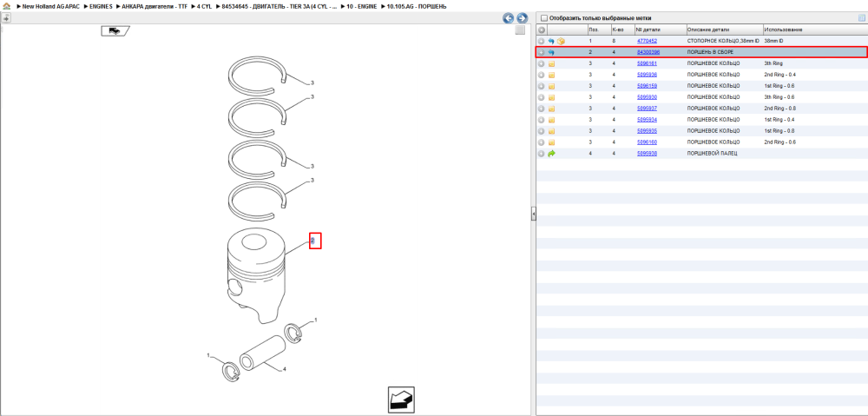
Task: Sort by Описание детали column header
Action: 724,30
